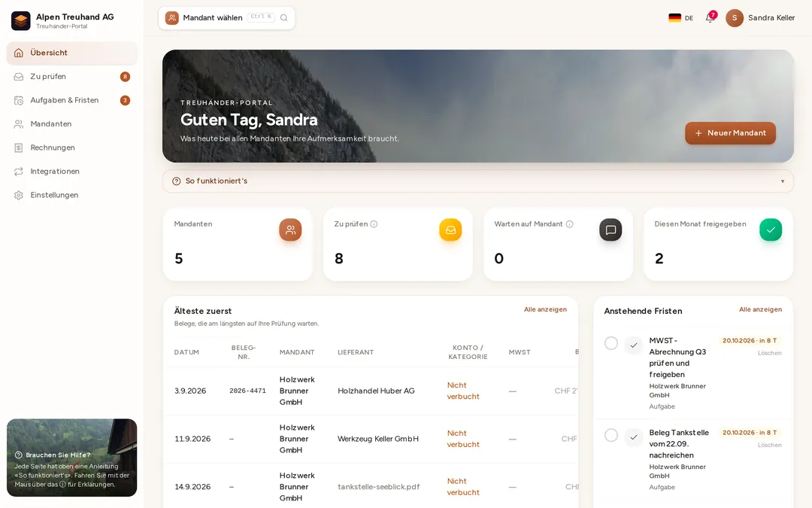Open notifications bell icon

710,18
